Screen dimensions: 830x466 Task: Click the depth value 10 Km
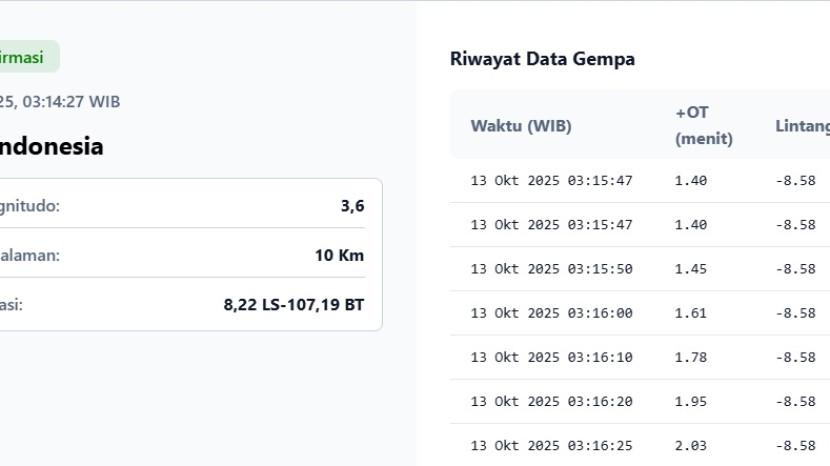(339, 255)
